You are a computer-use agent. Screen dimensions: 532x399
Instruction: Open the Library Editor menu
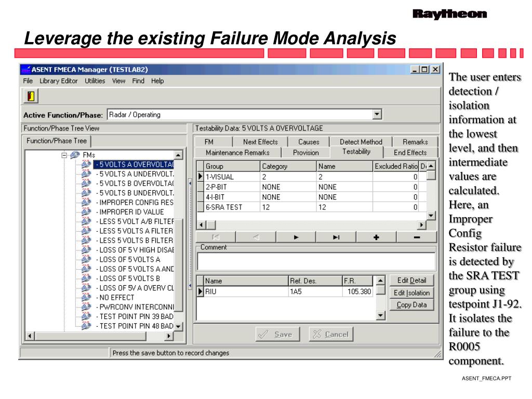coord(58,81)
